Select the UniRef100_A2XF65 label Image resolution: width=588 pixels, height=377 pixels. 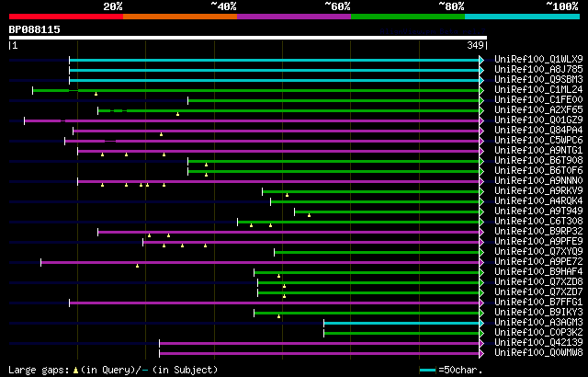pyautogui.click(x=538, y=110)
